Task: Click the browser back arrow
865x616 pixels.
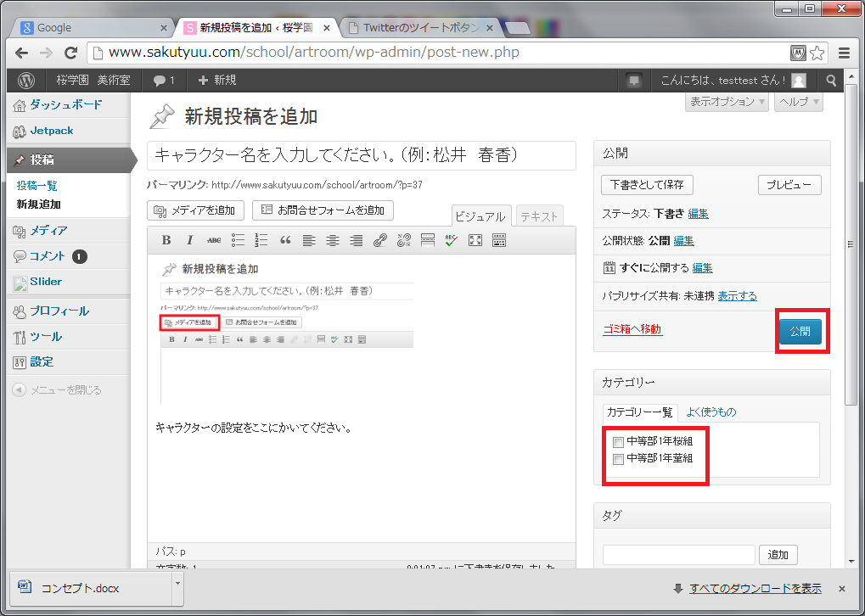Action: pyautogui.click(x=21, y=53)
